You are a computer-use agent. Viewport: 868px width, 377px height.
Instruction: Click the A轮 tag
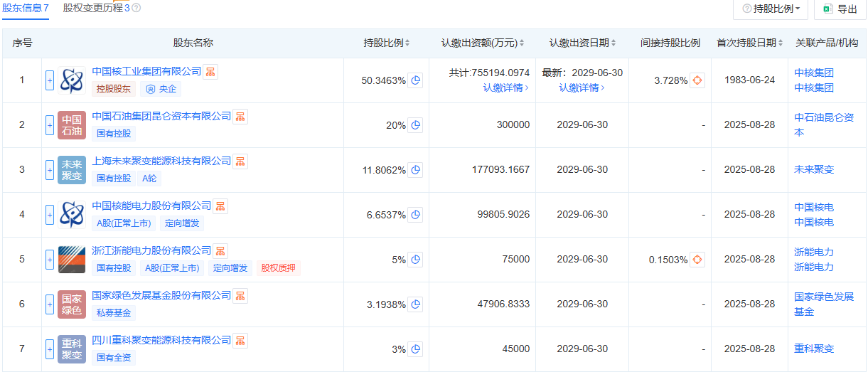[x=151, y=179]
